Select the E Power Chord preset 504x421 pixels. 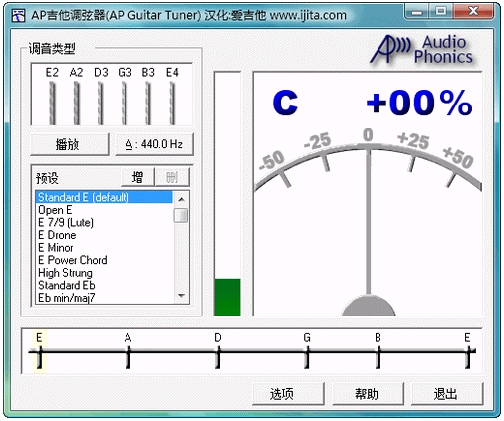click(105, 260)
